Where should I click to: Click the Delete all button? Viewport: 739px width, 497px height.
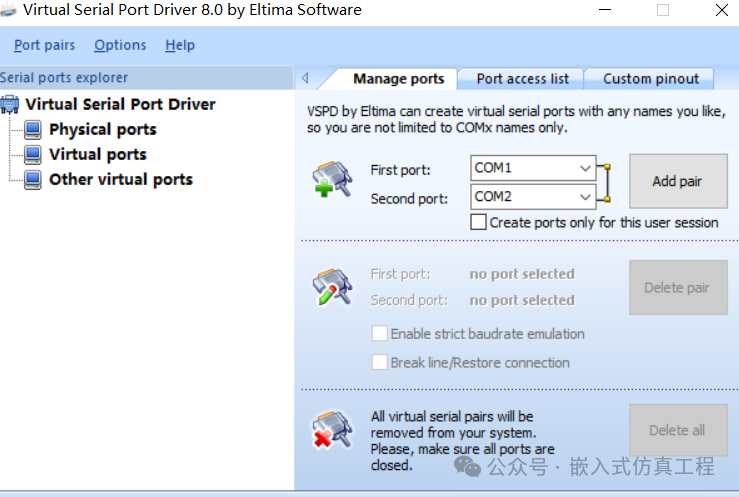click(x=678, y=430)
